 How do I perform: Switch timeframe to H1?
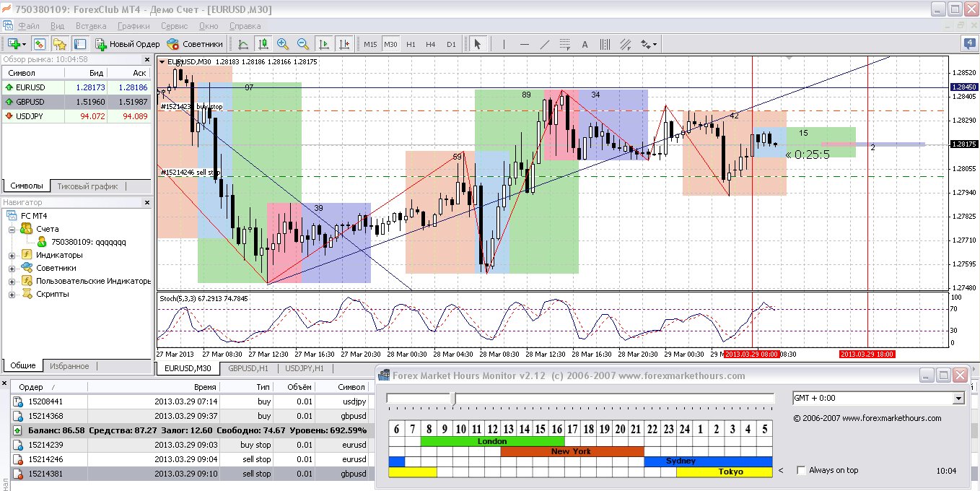411,44
